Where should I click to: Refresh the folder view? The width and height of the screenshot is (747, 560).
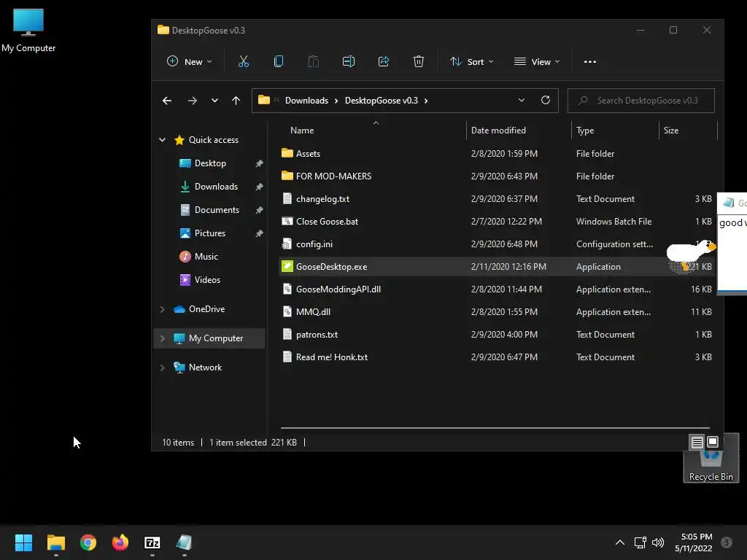(546, 100)
